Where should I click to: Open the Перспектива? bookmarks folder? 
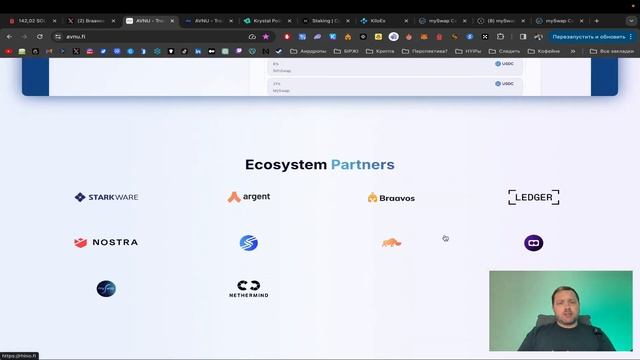(425, 51)
